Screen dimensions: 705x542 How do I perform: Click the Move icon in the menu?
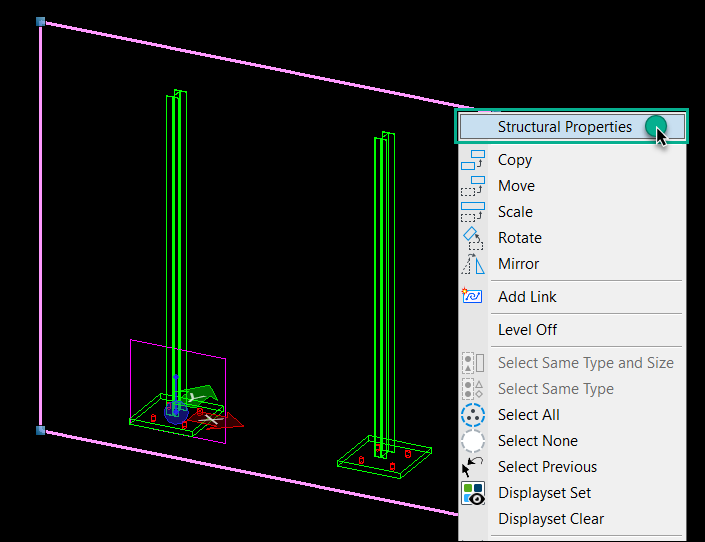click(x=473, y=186)
